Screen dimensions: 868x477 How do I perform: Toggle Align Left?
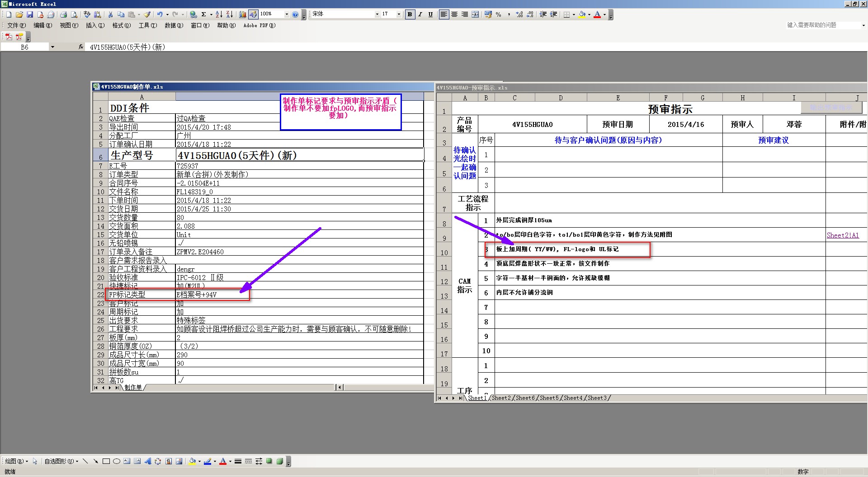pos(444,14)
